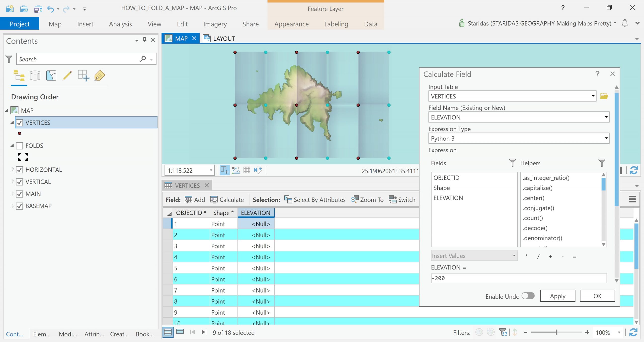Click browse folder icon for Input Table
The width and height of the screenshot is (644, 342).
(x=604, y=96)
